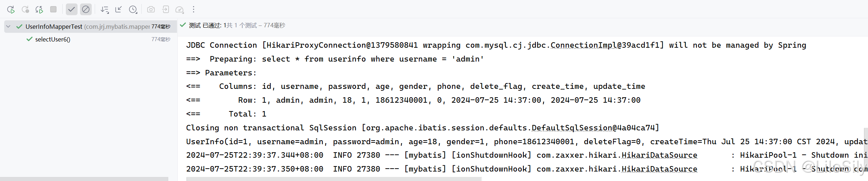Open the sort tests dropdown
The width and height of the screenshot is (868, 181).
click(105, 9)
